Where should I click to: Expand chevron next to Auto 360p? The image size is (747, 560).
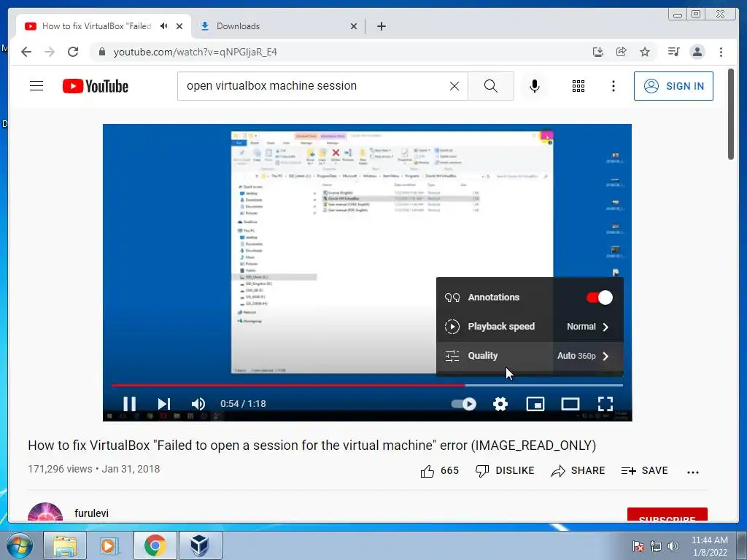[605, 356]
